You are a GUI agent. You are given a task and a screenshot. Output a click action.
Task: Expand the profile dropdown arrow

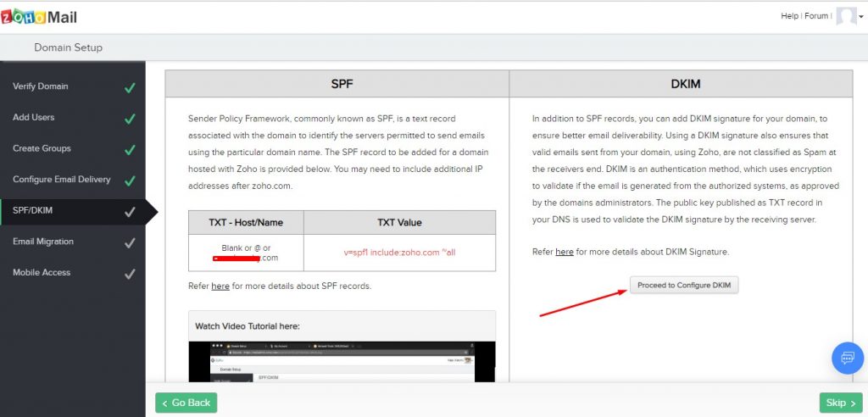tap(861, 17)
